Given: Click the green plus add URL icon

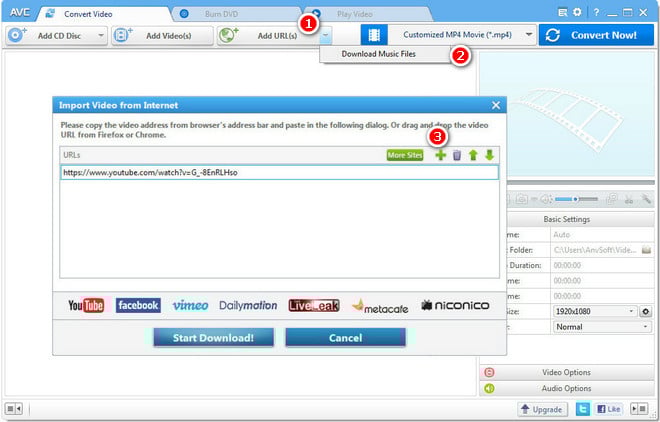Looking at the screenshot, I should click(441, 155).
